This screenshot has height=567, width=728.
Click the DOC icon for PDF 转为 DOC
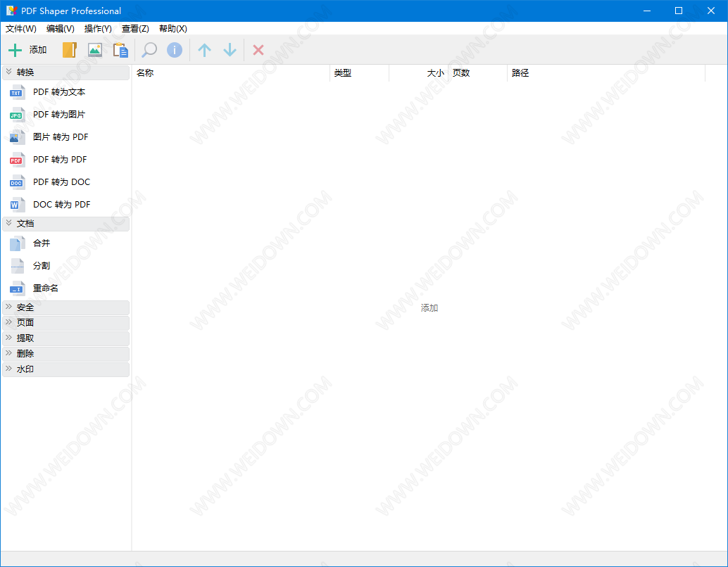tap(17, 182)
